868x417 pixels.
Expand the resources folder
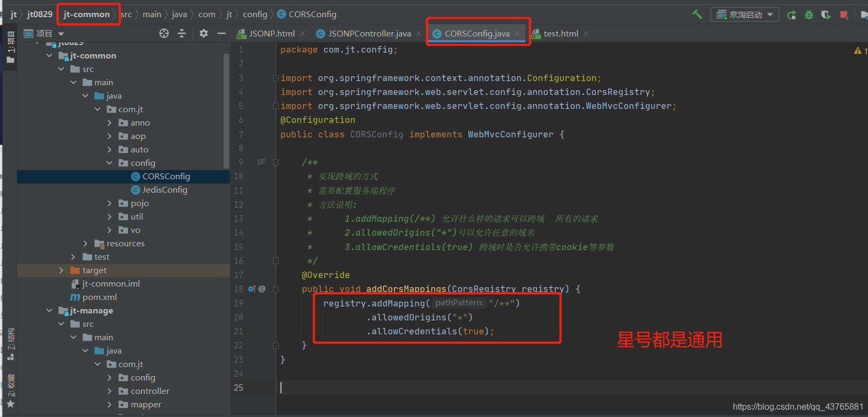pyautogui.click(x=85, y=243)
